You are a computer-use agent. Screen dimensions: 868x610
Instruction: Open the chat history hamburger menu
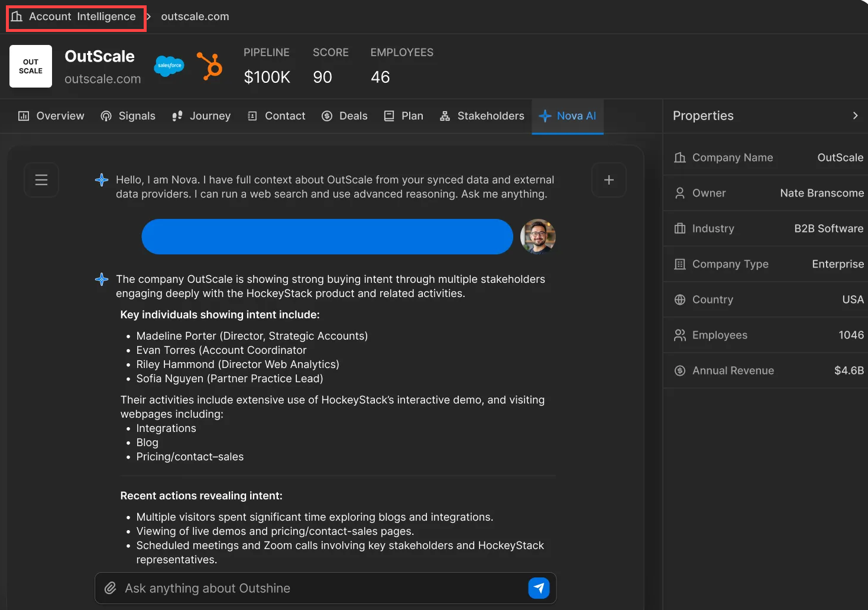click(41, 180)
